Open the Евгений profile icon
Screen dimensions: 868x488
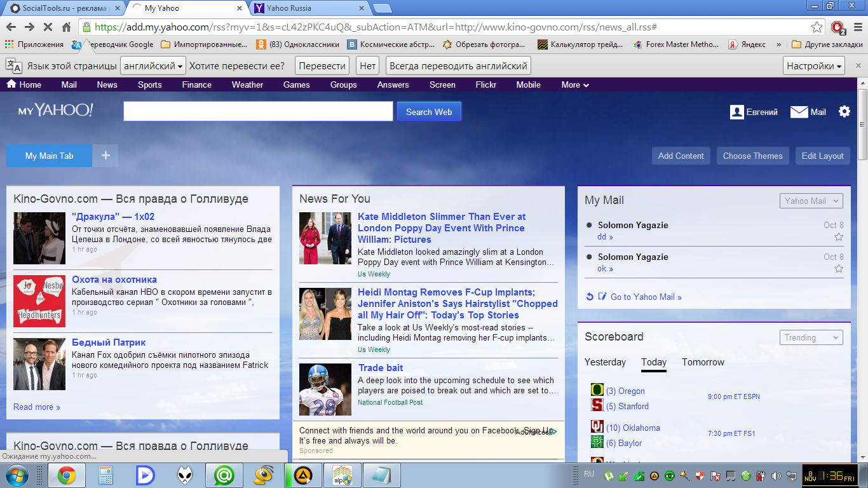pyautogui.click(x=737, y=112)
